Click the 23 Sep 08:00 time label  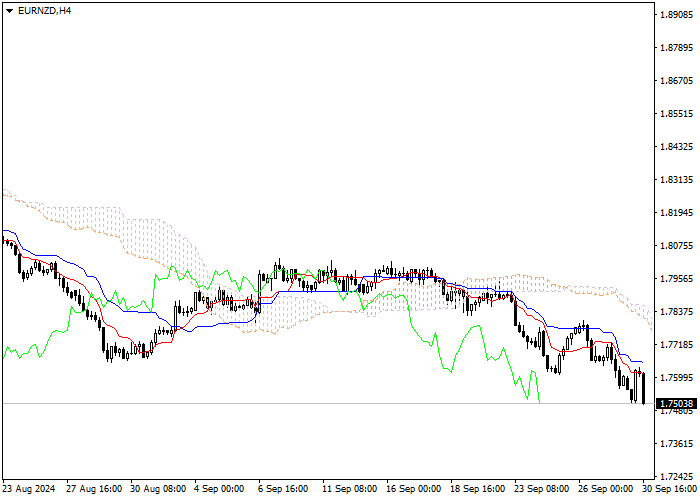click(x=542, y=489)
